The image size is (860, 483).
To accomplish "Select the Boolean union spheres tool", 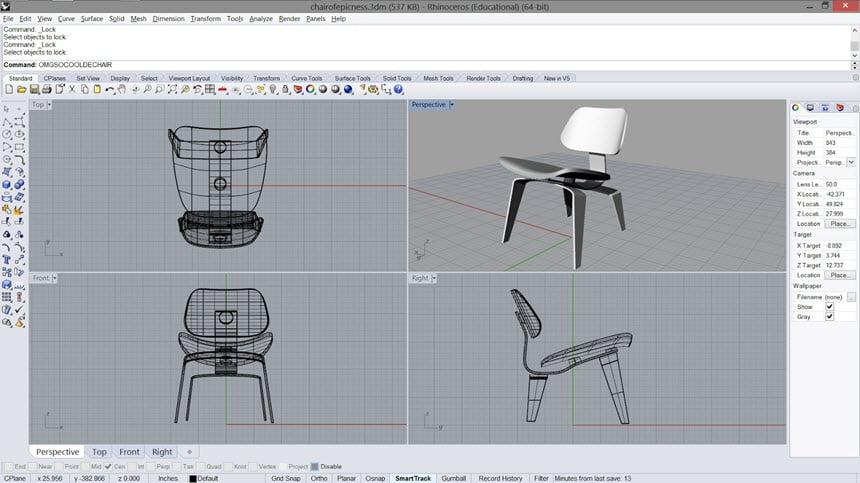I will [x=19, y=185].
